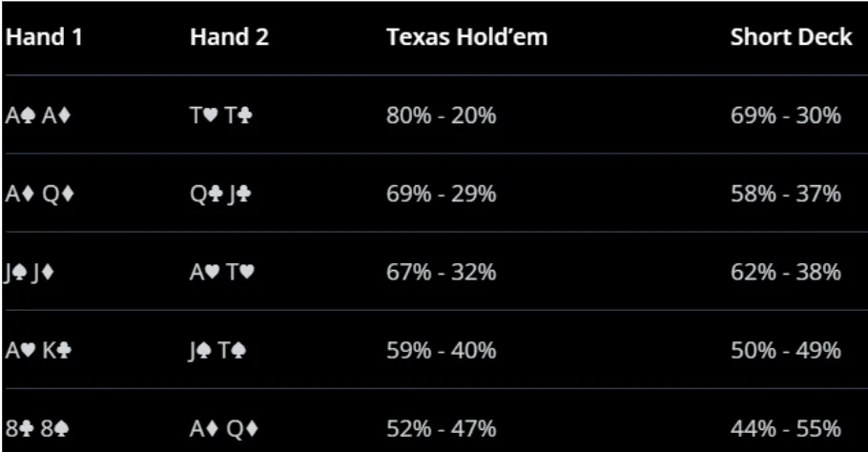Select the 50% - 49% odds cell
Image resolution: width=868 pixels, height=452 pixels.
tap(785, 350)
